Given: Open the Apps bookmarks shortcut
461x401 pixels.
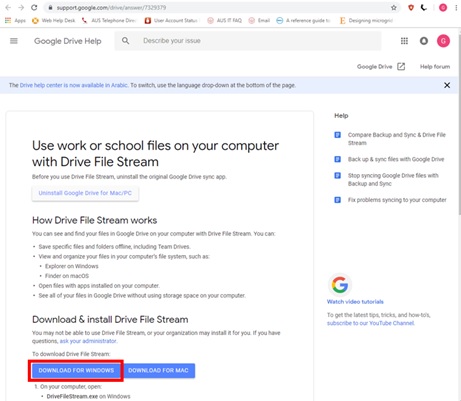Looking at the screenshot, I should (x=15, y=20).
